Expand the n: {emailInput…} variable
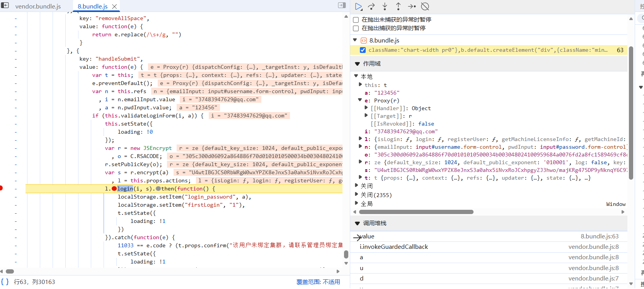This screenshot has width=644, height=289. (x=360, y=146)
